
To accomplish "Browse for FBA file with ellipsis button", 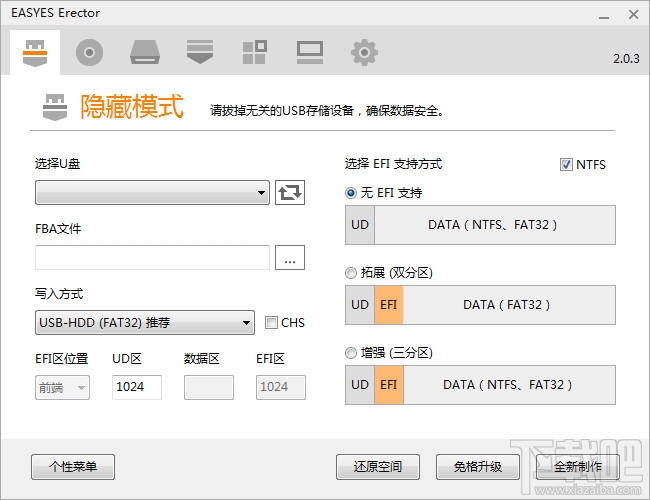I will [x=290, y=258].
